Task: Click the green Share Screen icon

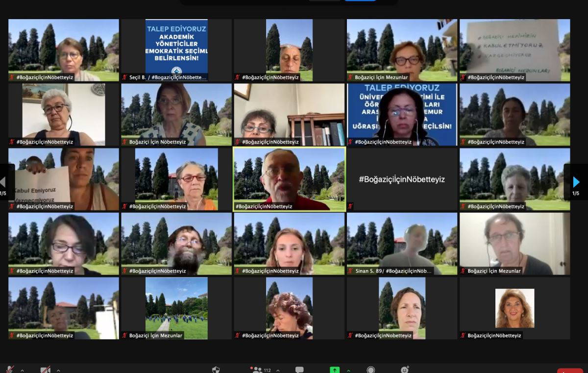Action: tap(335, 370)
